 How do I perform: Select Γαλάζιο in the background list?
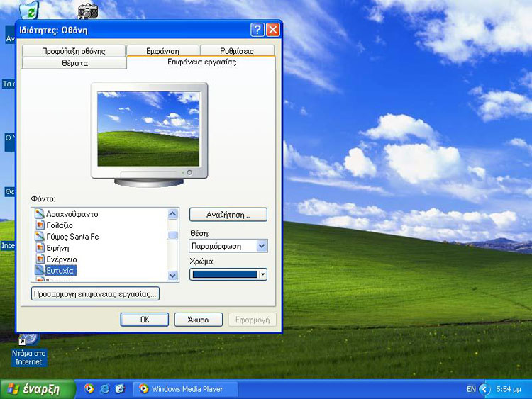pos(60,225)
